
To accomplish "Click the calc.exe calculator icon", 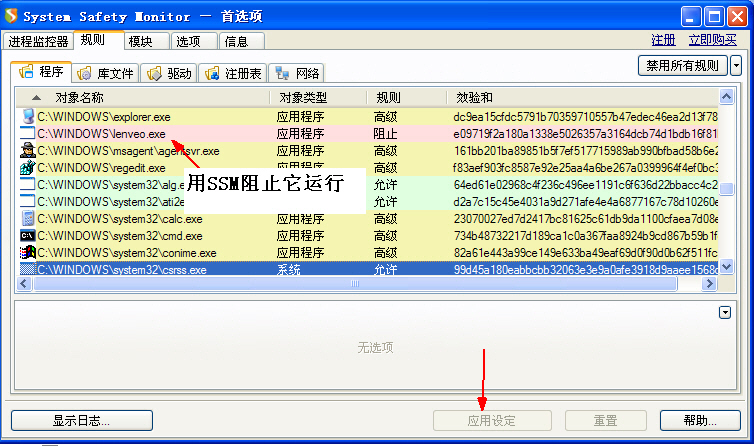I will [x=28, y=218].
